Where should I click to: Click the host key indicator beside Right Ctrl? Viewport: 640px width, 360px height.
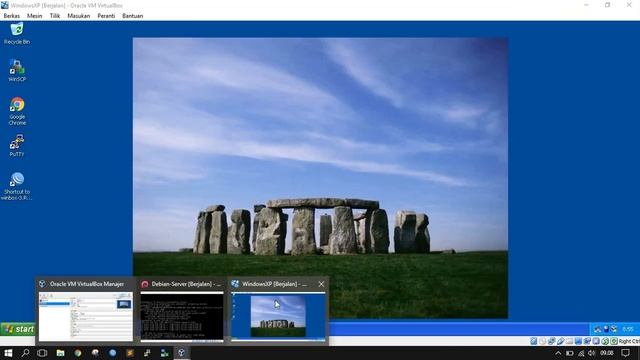point(614,341)
